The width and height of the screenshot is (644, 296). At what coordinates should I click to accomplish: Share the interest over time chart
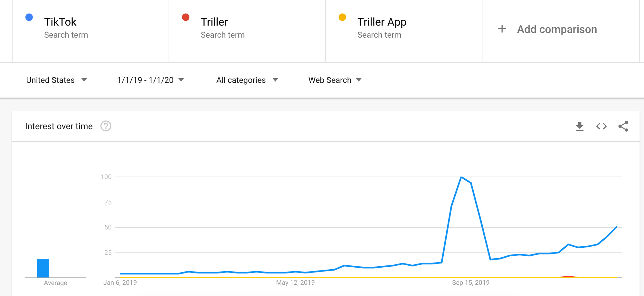(x=623, y=126)
